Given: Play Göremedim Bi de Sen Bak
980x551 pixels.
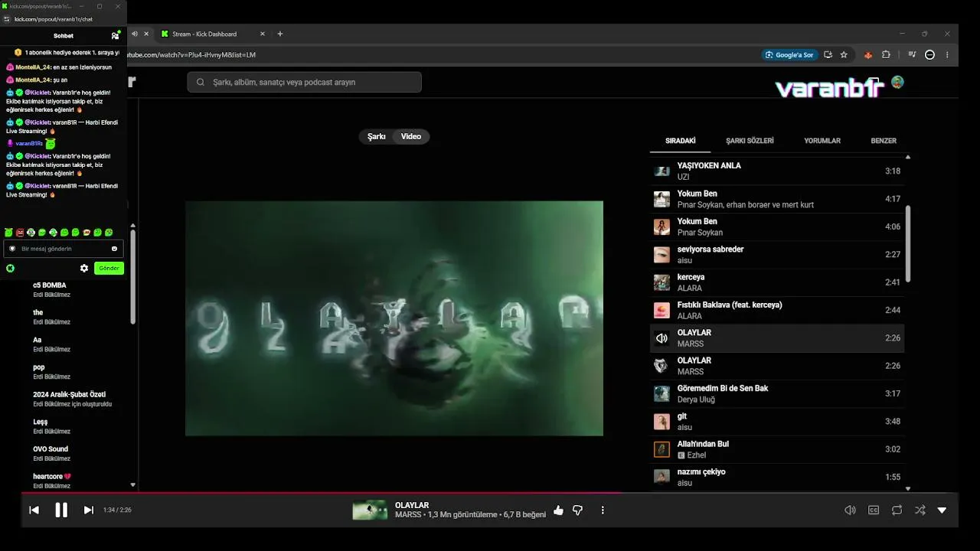Looking at the screenshot, I should pos(777,394).
